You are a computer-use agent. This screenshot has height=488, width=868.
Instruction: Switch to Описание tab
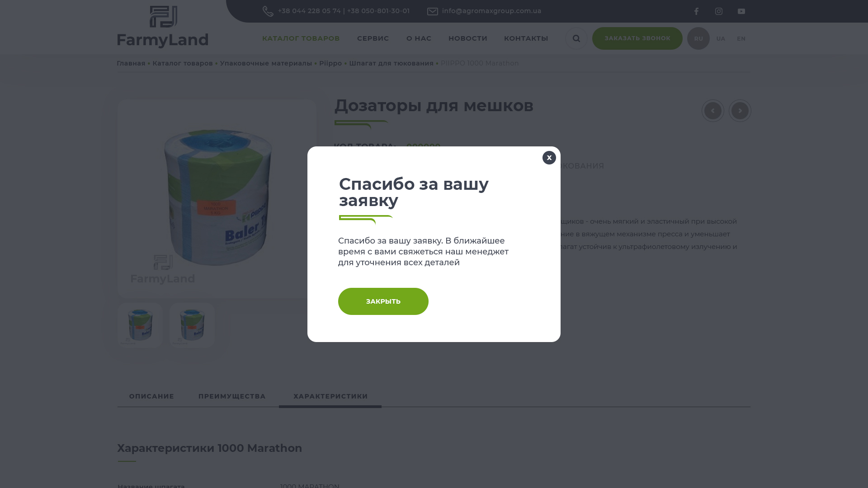(x=151, y=396)
